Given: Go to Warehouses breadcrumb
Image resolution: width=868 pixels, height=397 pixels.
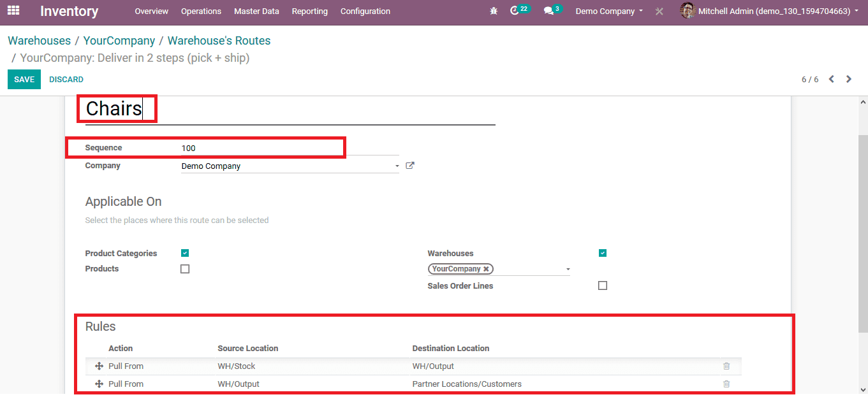Looking at the screenshot, I should point(40,41).
